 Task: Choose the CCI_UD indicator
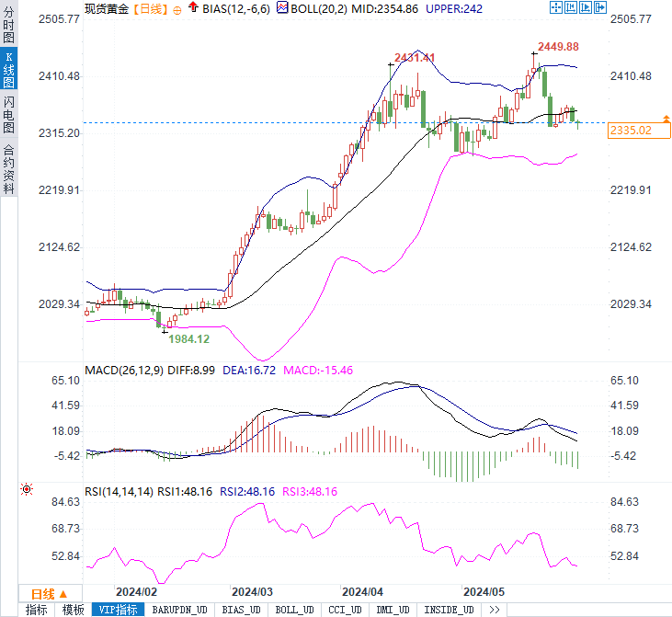345,610
